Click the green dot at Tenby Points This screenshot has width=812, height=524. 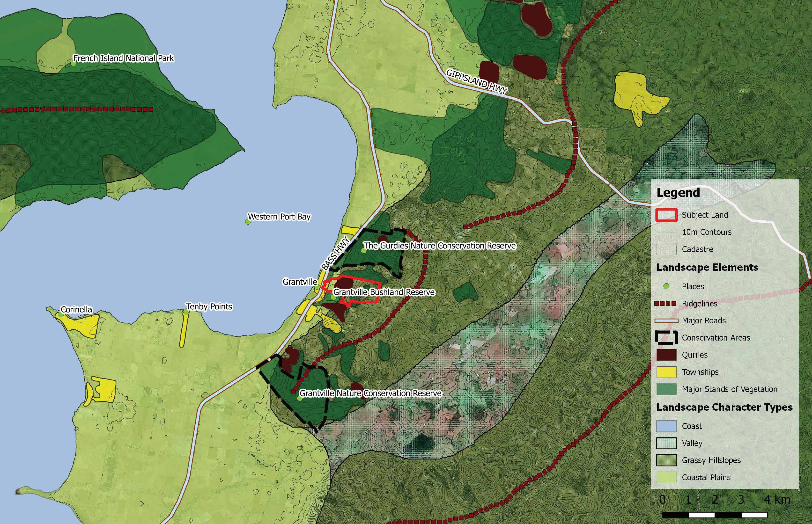pos(186,311)
